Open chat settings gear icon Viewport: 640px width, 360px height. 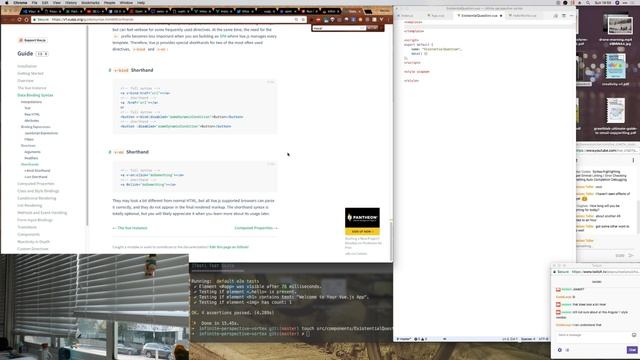pos(560,350)
